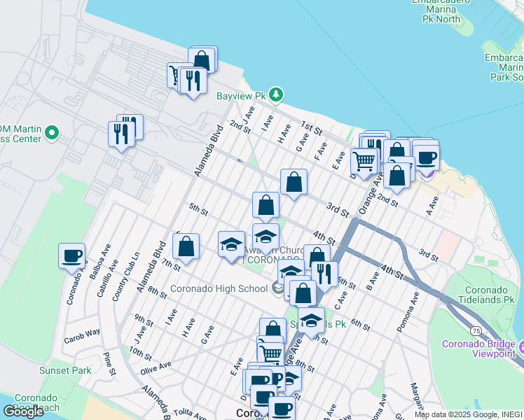This screenshot has height=420, width=524.
Task: Select Coronado Bridge Viewpoint text label
Action: point(478,349)
